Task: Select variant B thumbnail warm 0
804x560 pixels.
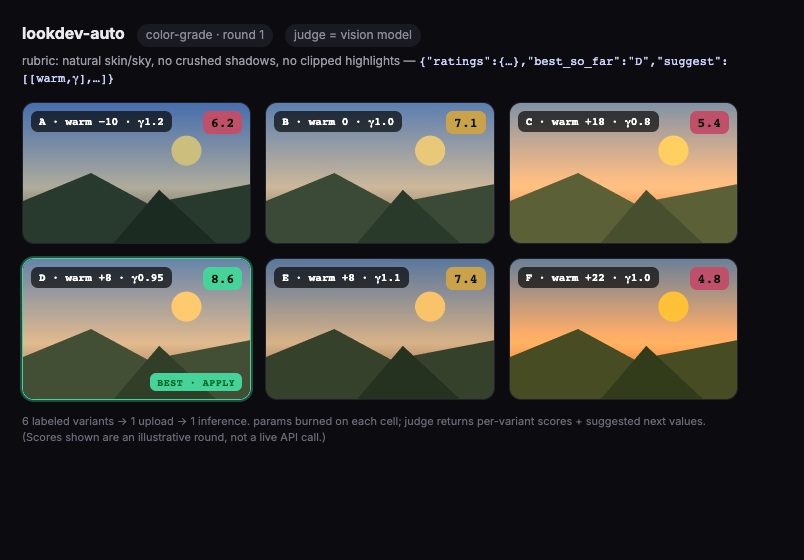Action: 380,173
